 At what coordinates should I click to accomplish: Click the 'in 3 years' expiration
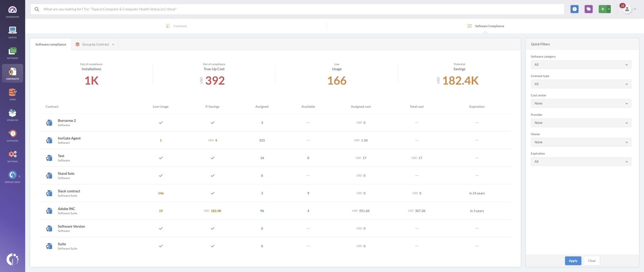point(477,211)
